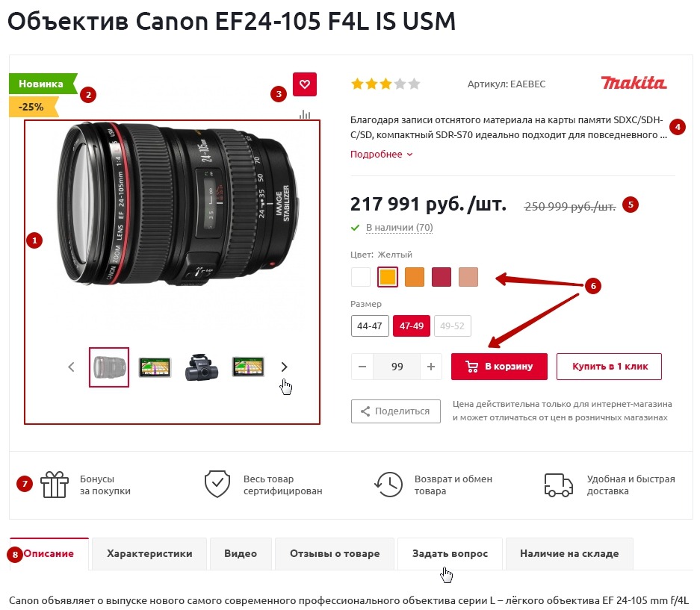700x610 pixels.
Task: Increase quantity with plus button
Action: (x=431, y=367)
